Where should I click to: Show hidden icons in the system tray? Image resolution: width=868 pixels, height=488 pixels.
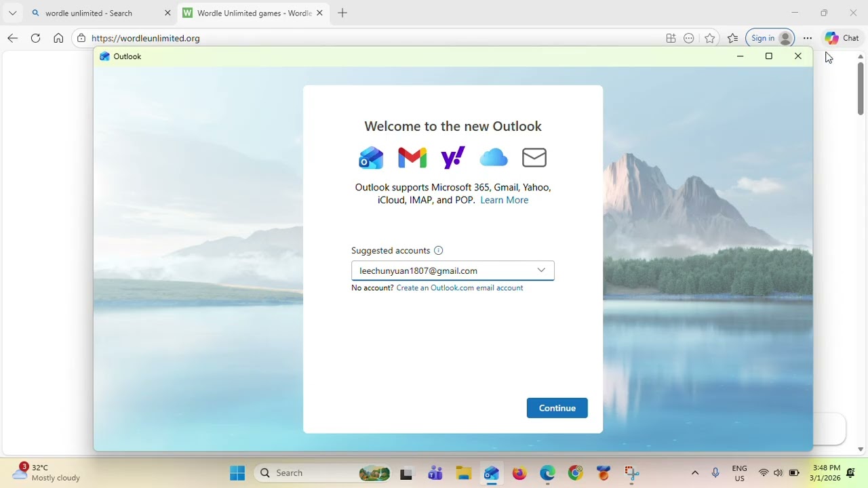pyautogui.click(x=694, y=473)
